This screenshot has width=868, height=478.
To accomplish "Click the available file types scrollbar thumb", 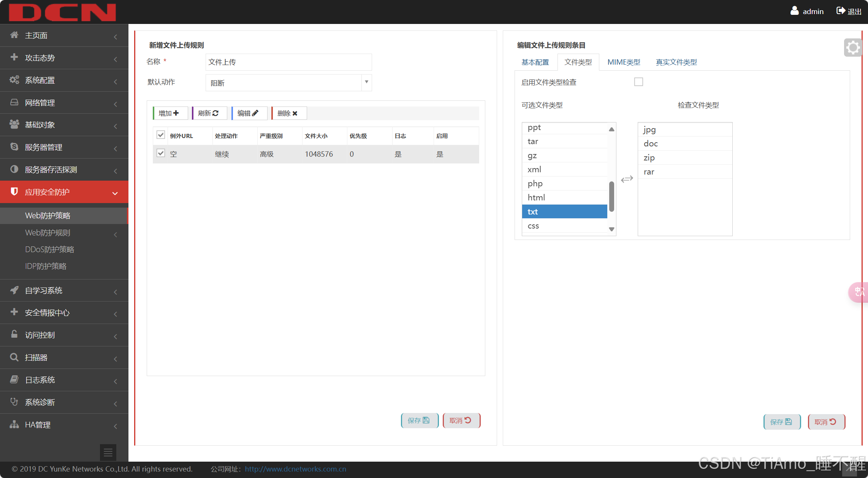I will click(611, 197).
